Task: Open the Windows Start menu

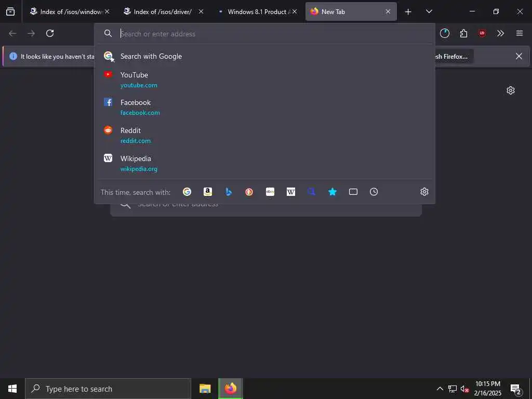Action: (12, 389)
